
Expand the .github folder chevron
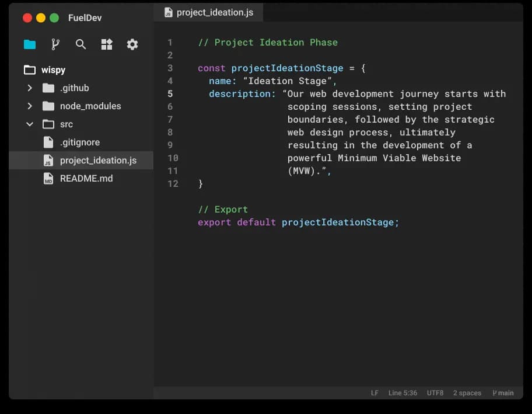pyautogui.click(x=30, y=88)
